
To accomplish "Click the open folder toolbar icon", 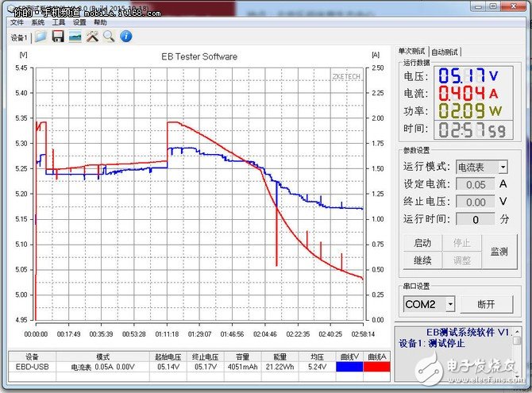I will (40, 37).
